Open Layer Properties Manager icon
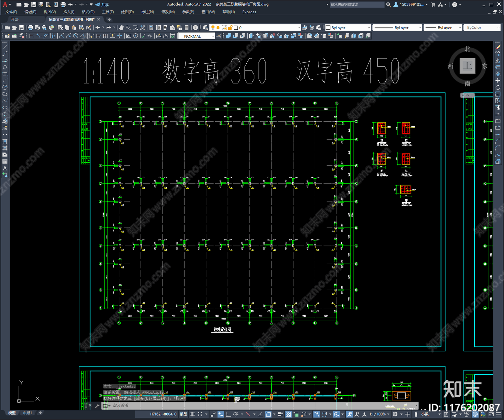 pyautogui.click(x=206, y=28)
